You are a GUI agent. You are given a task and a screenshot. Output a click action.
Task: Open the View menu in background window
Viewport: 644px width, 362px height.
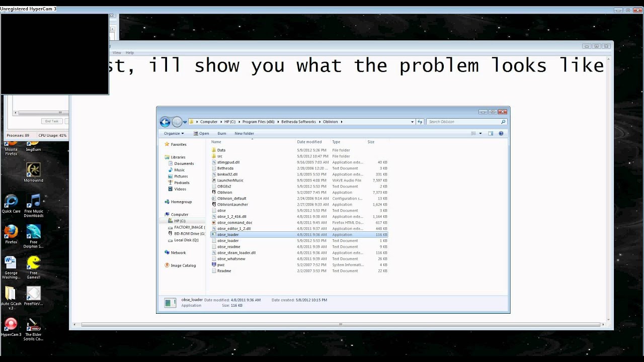(x=117, y=53)
